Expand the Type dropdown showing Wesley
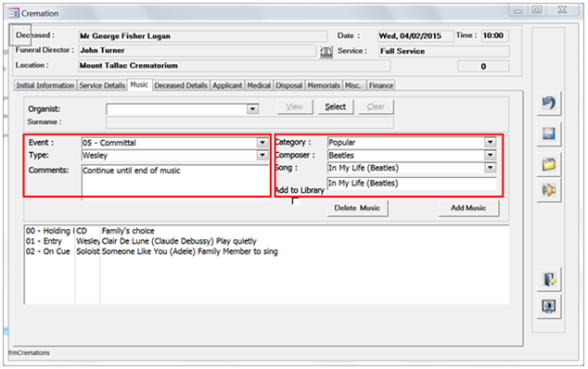This screenshot has width=588, height=369. pos(262,155)
